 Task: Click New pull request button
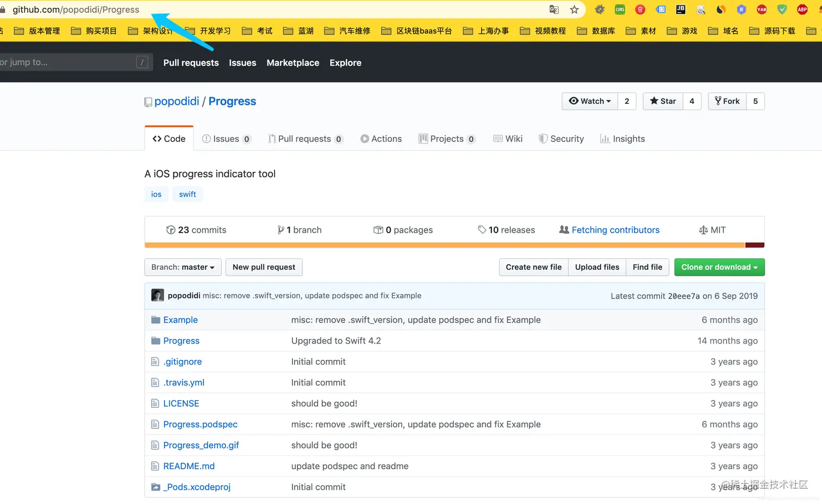(264, 267)
